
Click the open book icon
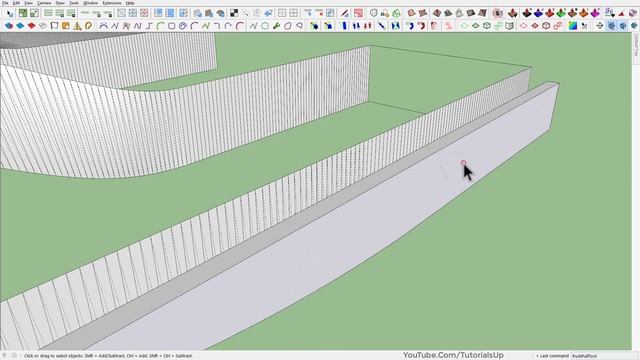click(510, 26)
